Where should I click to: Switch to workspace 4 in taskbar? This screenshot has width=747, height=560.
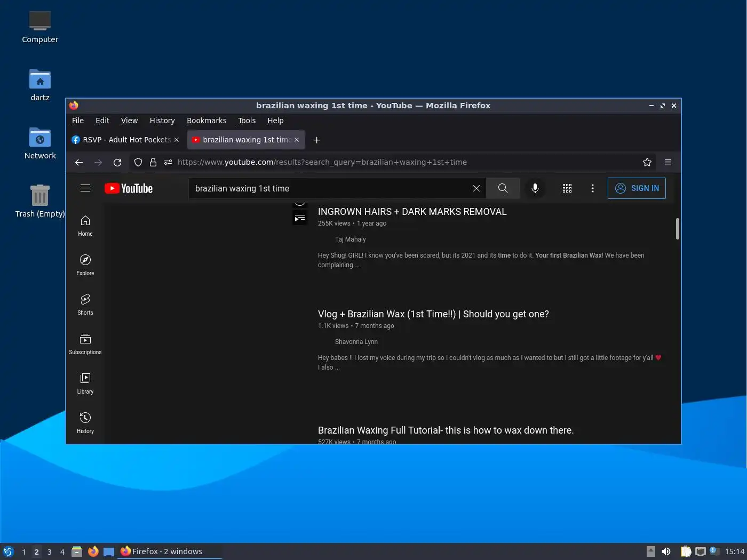pos(62,552)
